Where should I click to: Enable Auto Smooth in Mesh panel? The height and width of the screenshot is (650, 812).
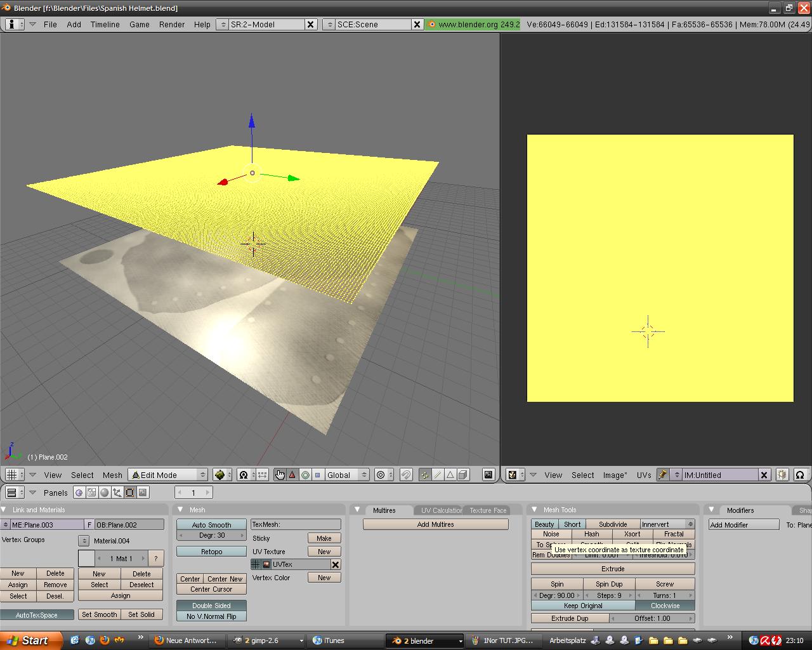(x=211, y=525)
